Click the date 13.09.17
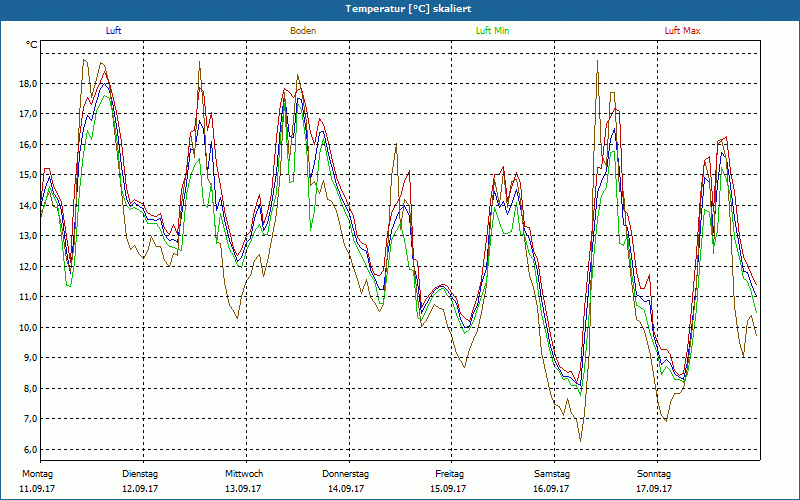 point(243,489)
